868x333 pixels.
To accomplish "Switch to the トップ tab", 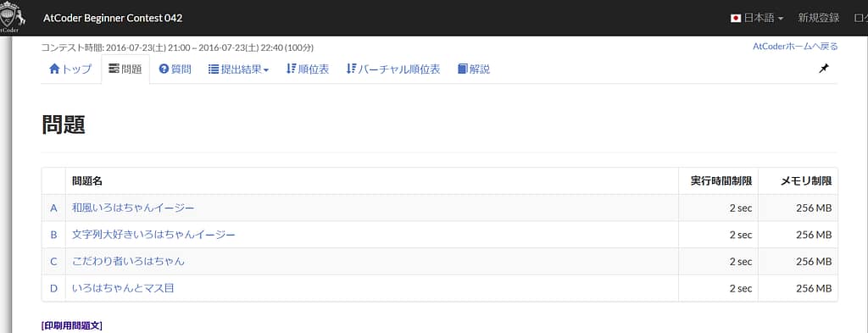I will click(70, 69).
